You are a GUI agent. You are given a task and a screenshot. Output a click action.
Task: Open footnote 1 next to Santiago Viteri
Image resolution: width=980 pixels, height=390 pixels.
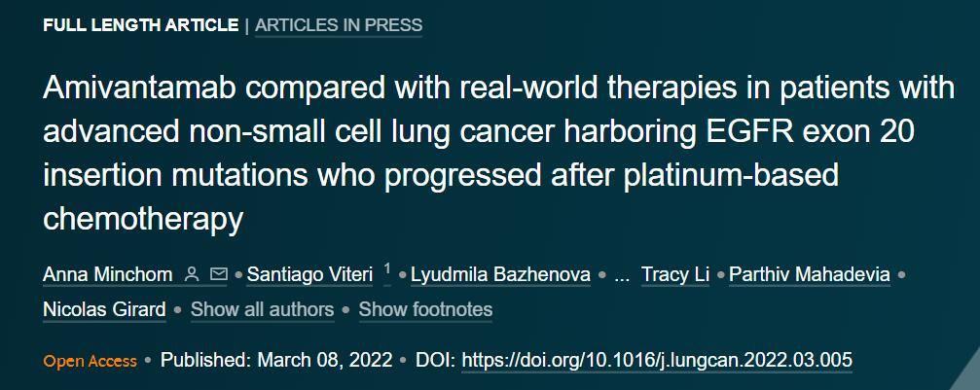pyautogui.click(x=387, y=269)
